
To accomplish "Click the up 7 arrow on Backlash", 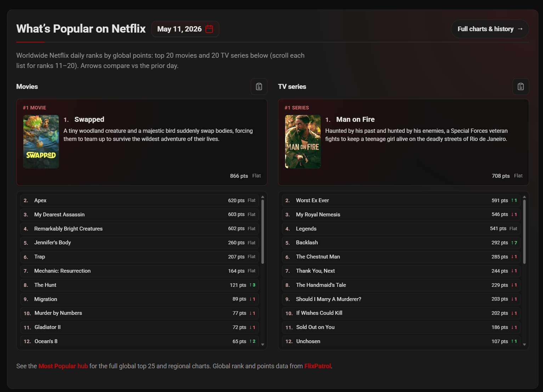I will (x=514, y=243).
